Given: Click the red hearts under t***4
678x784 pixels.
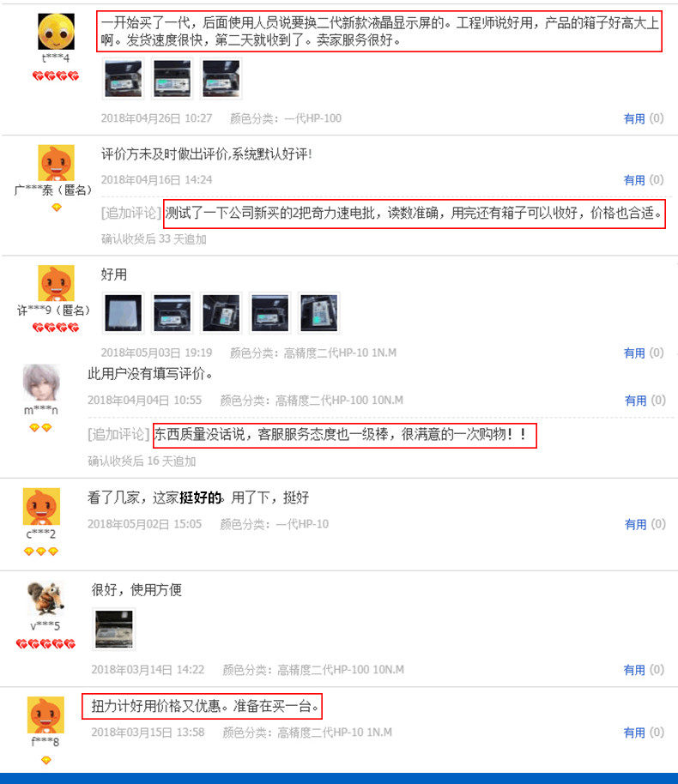Looking at the screenshot, I should (x=56, y=76).
